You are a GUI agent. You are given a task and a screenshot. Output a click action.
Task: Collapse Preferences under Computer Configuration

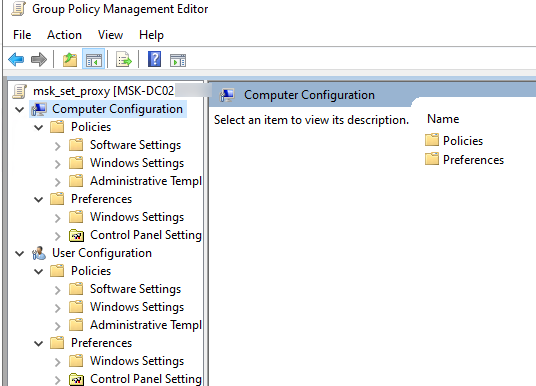click(39, 200)
